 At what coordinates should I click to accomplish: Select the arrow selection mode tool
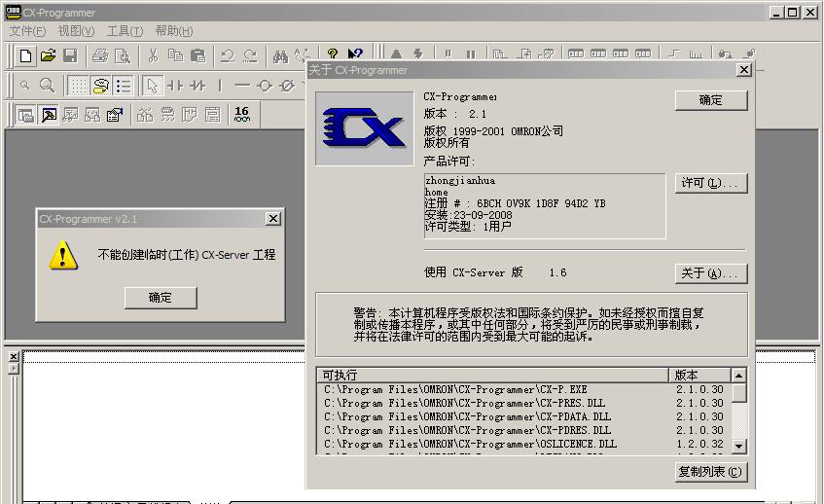click(153, 86)
